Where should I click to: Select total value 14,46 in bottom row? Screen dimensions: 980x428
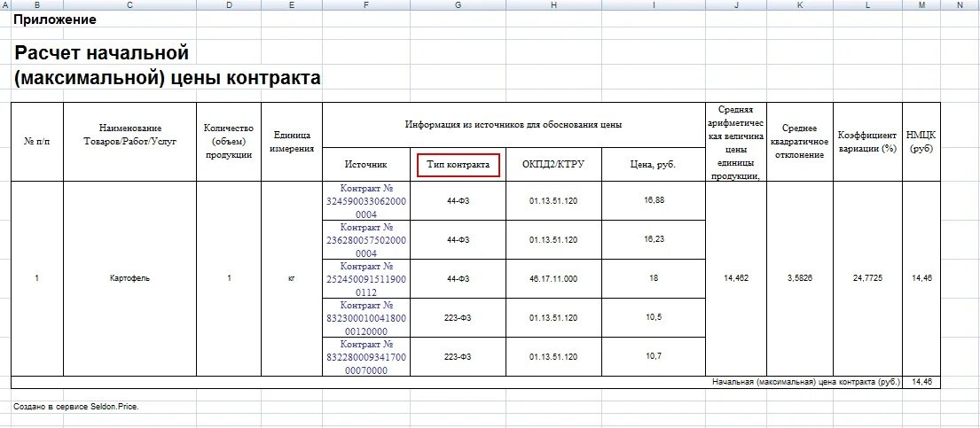coord(921,382)
